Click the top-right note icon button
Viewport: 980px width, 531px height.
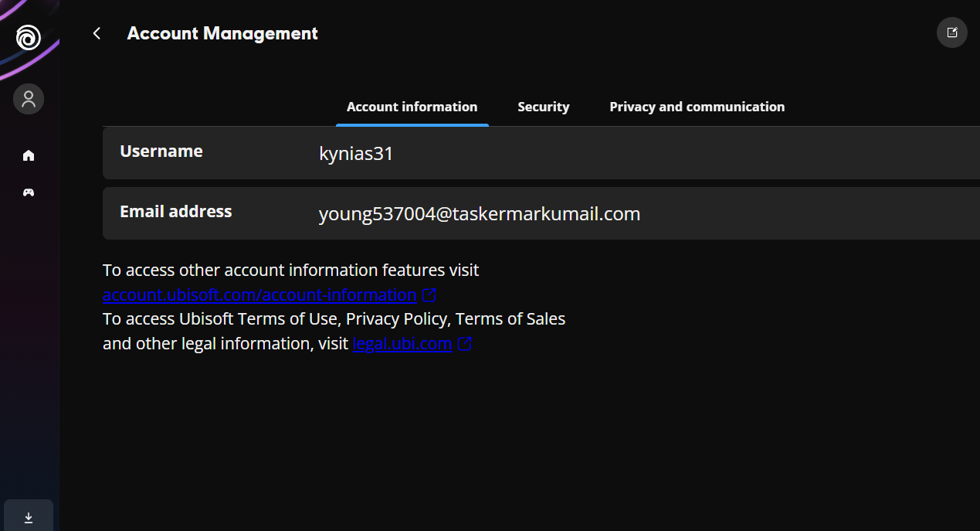(x=951, y=33)
